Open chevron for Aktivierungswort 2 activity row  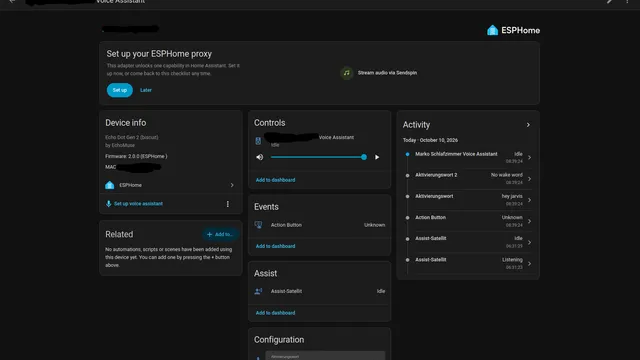pos(529,179)
